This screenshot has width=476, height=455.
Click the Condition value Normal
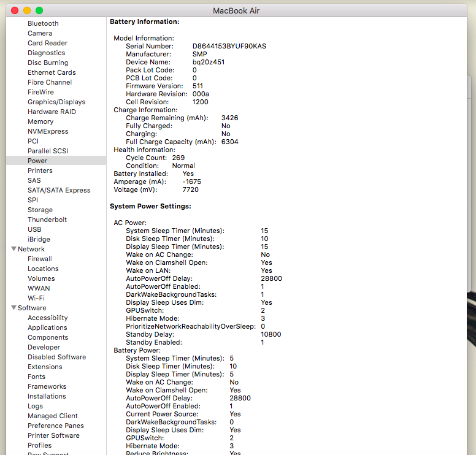click(183, 166)
